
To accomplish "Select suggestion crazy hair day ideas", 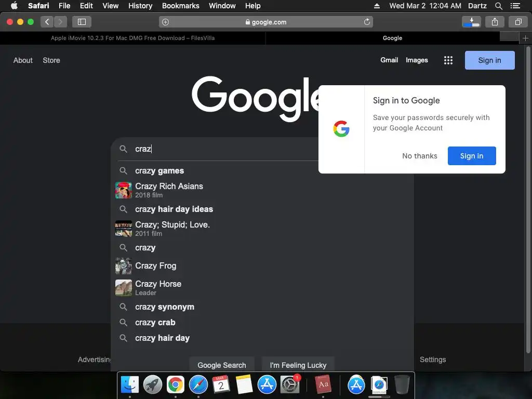I will pyautogui.click(x=262, y=209).
